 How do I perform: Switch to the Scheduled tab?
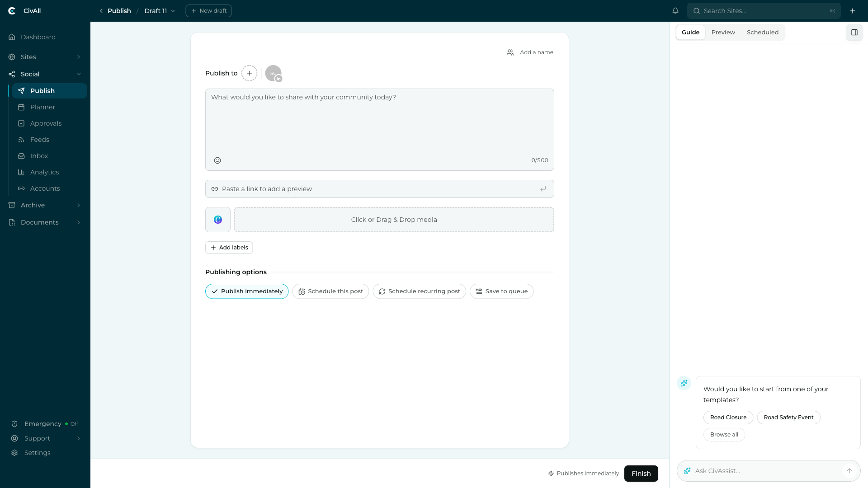click(x=762, y=33)
